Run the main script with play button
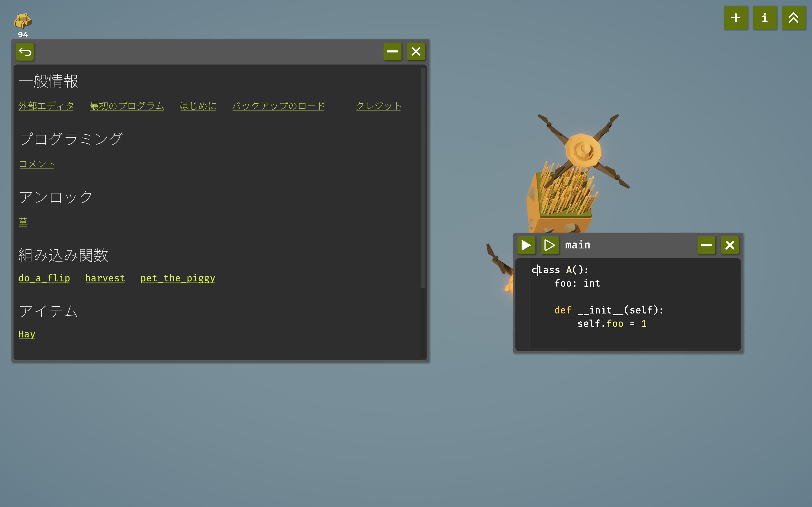The height and width of the screenshot is (507, 812). point(526,245)
